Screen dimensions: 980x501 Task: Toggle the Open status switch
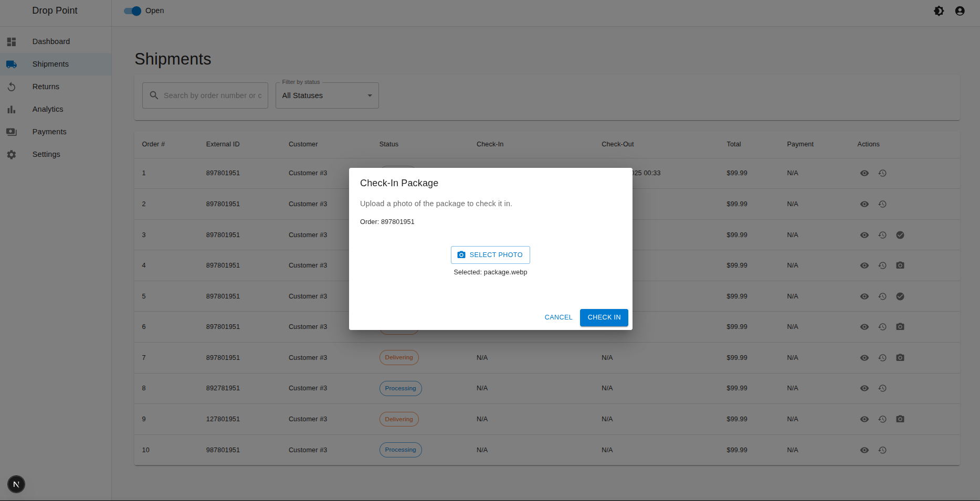point(133,10)
